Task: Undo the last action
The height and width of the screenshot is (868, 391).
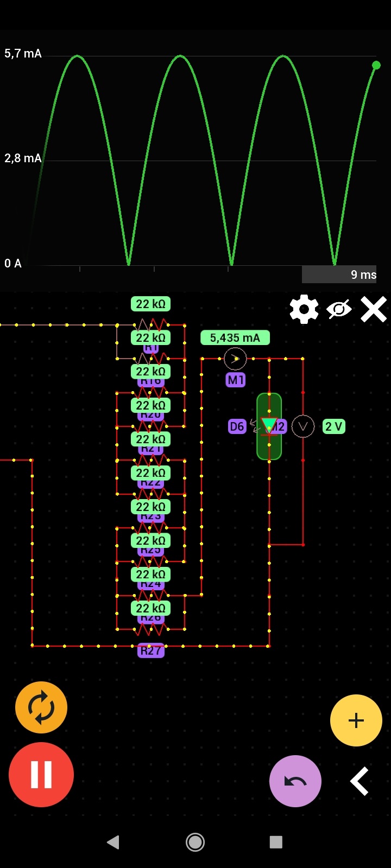Action: tap(295, 781)
